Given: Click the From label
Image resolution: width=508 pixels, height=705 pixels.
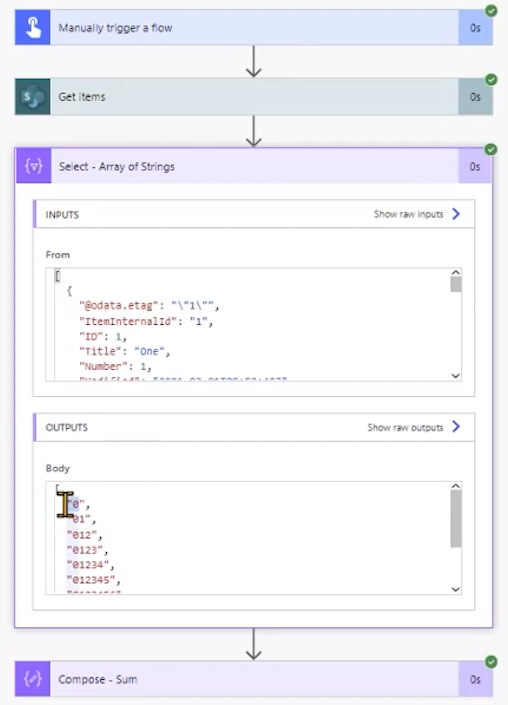Looking at the screenshot, I should (x=58, y=255).
